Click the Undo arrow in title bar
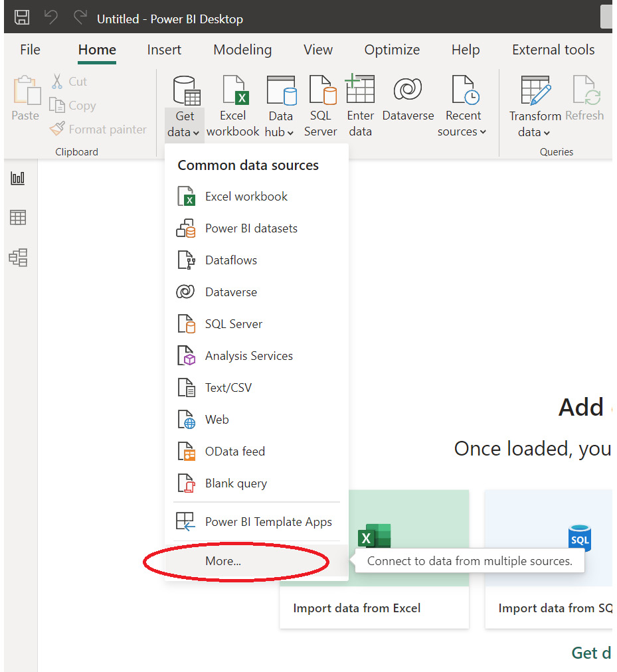The width and height of the screenshot is (617, 672). pyautogui.click(x=50, y=17)
